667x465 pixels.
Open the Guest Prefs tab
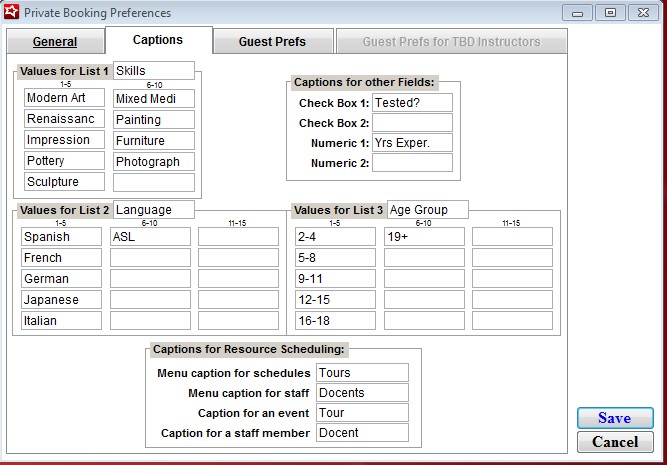272,42
